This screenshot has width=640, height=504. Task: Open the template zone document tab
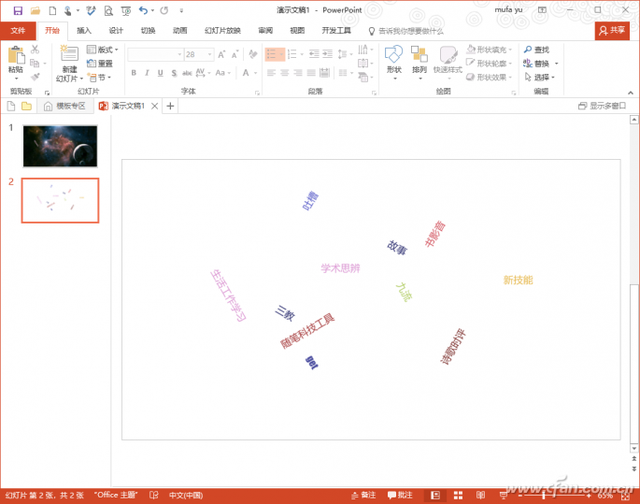[x=65, y=106]
